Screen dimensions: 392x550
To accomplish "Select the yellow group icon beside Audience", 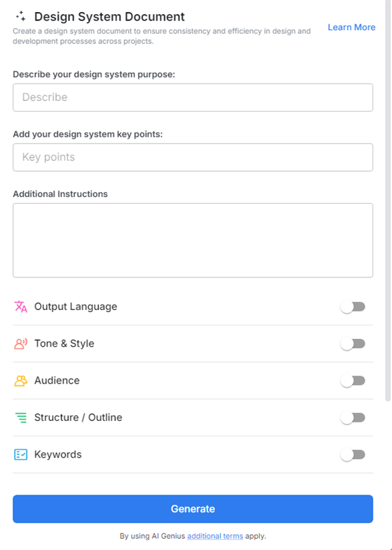I will pos(19,380).
